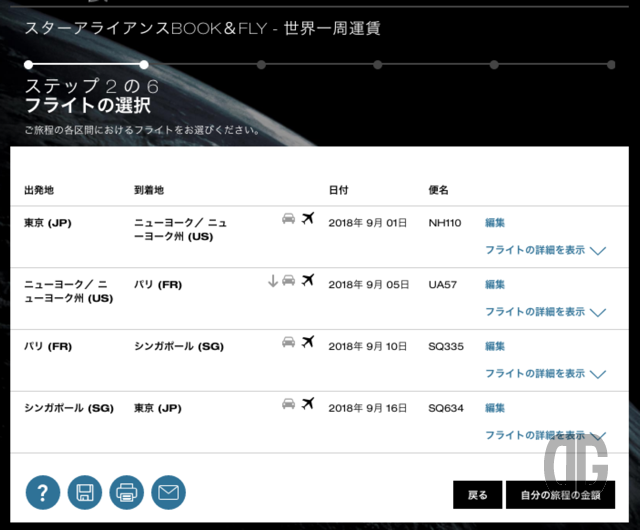Edit the SQ335 flight with 編集
This screenshot has width=640, height=530.
495,346
